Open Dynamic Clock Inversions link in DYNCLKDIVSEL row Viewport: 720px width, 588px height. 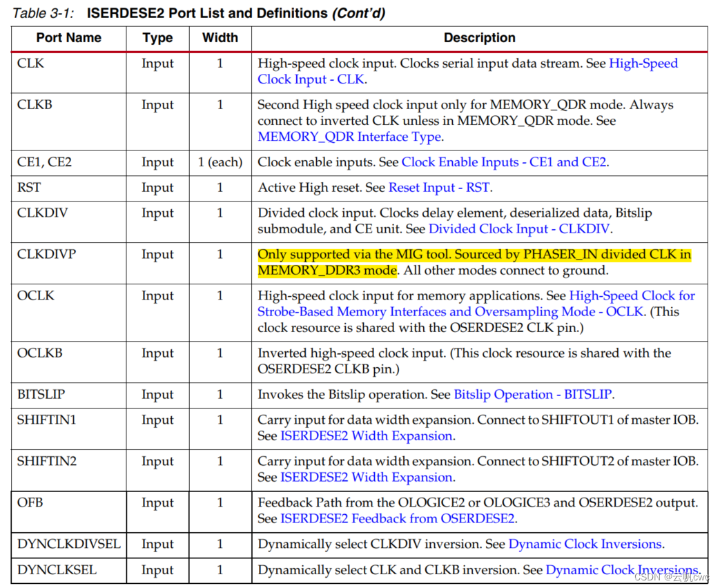pyautogui.click(x=585, y=544)
